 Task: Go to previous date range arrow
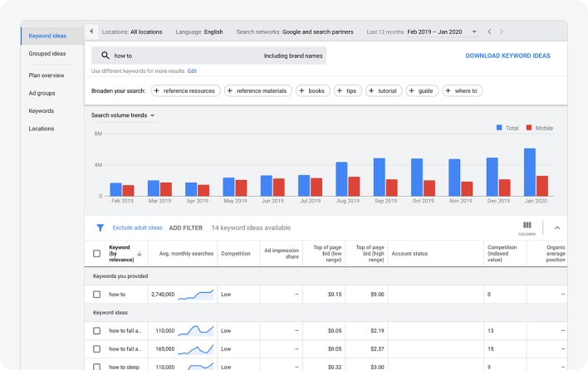point(489,32)
